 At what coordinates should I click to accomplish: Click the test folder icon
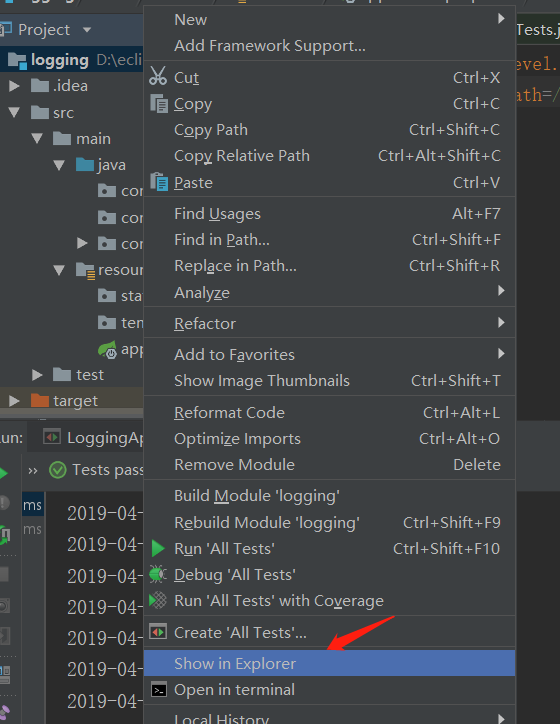tap(62, 374)
